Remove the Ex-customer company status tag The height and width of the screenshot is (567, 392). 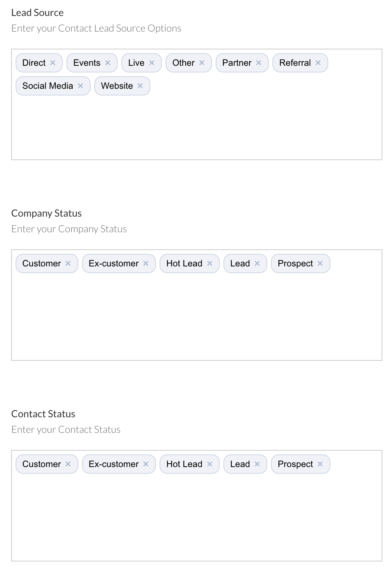tap(146, 263)
